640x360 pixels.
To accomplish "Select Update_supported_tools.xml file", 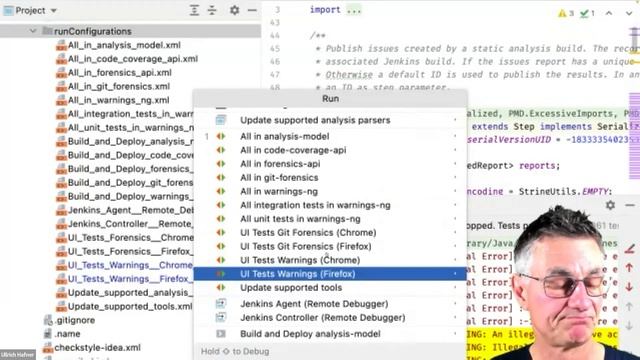I will point(130,307).
